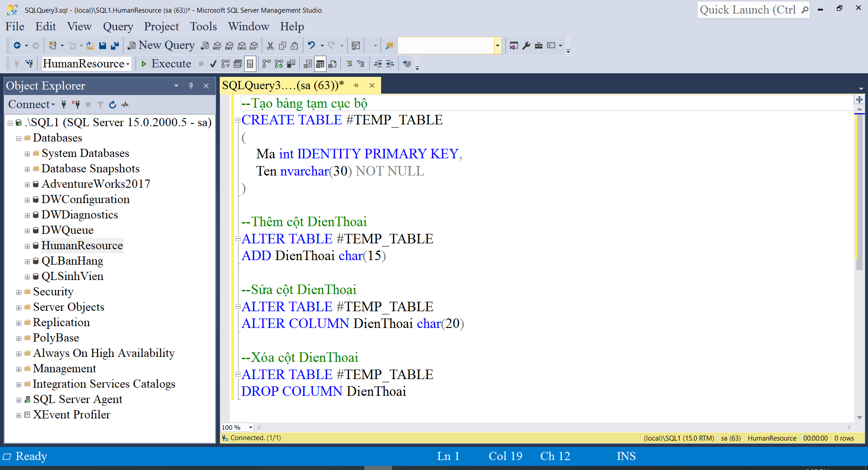The image size is (868, 470).
Task: Click the Open File folder icon
Action: 90,45
